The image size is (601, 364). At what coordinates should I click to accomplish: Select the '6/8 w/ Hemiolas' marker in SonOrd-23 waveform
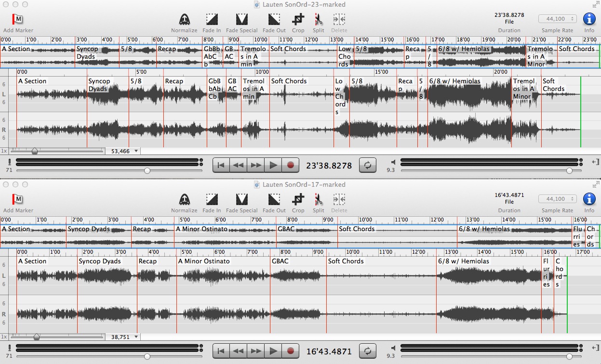454,81
